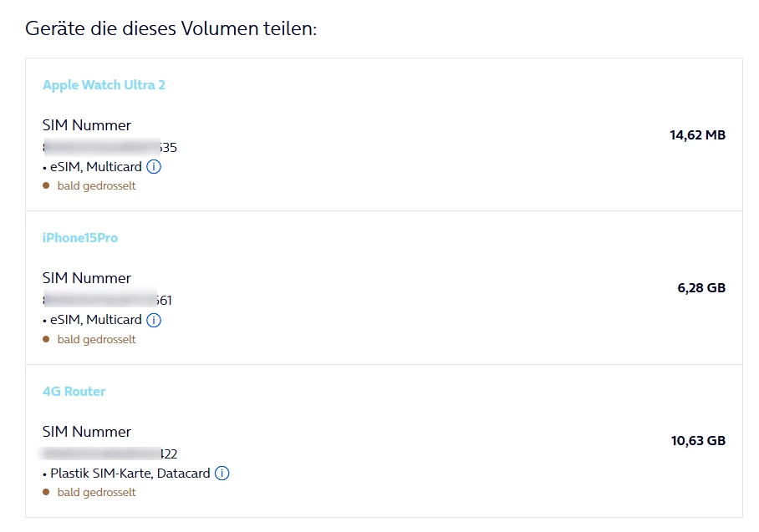This screenshot has height=532, width=759.
Task: Open the info icon for the iPhone15Pro eSIM
Action: click(x=154, y=320)
